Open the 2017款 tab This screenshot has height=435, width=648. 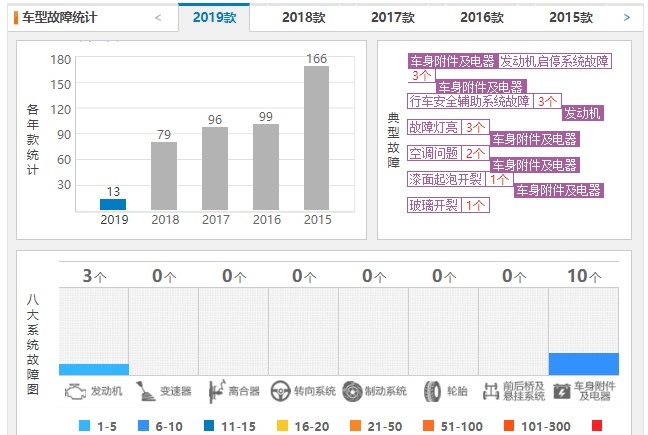(x=393, y=17)
